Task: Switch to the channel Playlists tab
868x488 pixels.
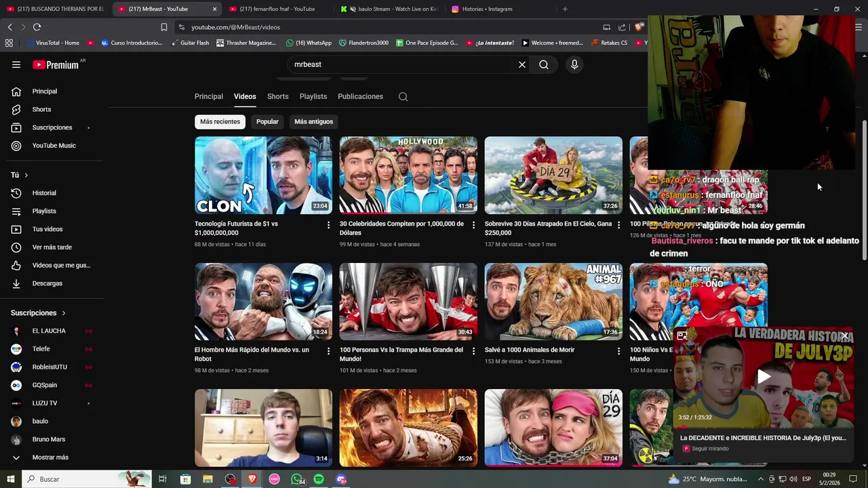Action: [x=313, y=96]
